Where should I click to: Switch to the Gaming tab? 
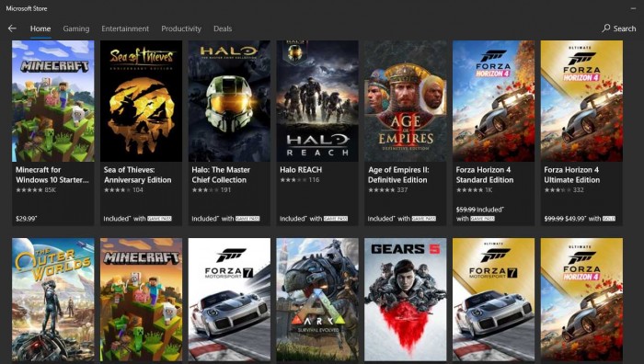click(76, 28)
